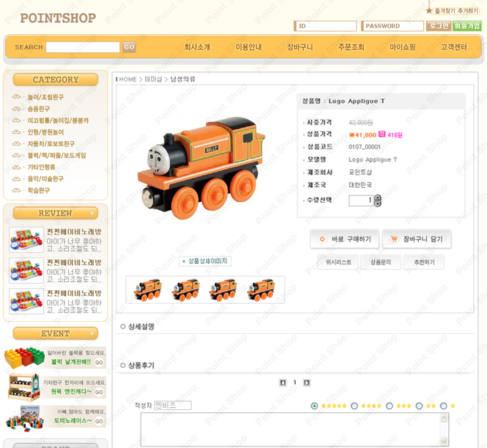This screenshot has height=448, width=487.
Task: Click car icon beside 학습완구
Action: coord(16,190)
